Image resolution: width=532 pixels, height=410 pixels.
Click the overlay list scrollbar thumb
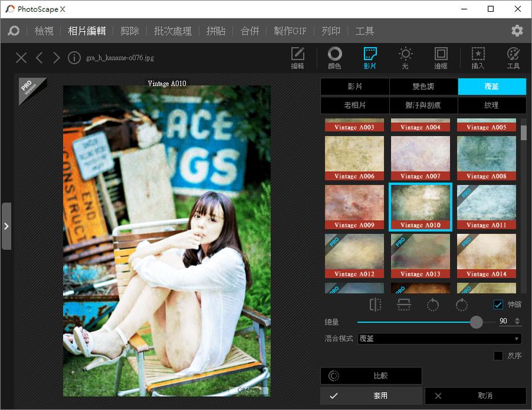tap(523, 133)
